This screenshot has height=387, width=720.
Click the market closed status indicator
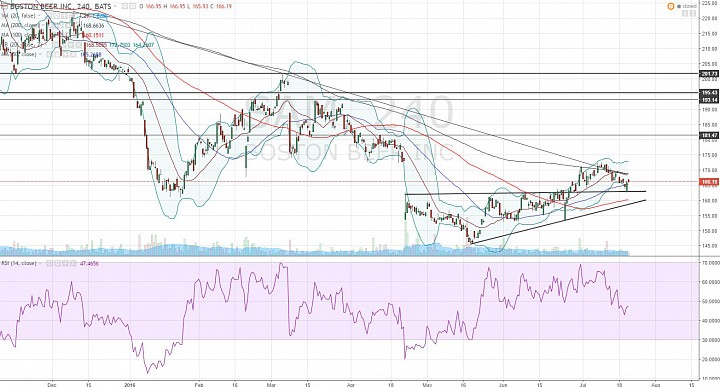tap(688, 6)
